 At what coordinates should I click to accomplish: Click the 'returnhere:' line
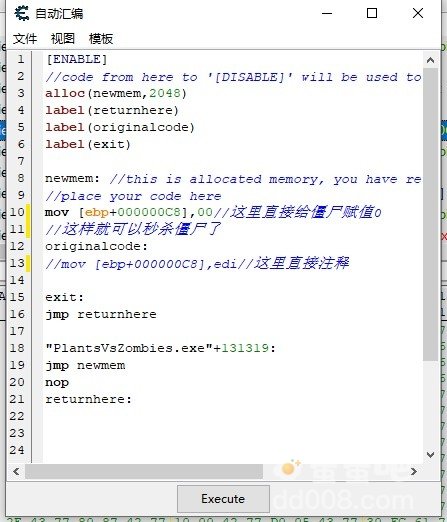[88, 399]
